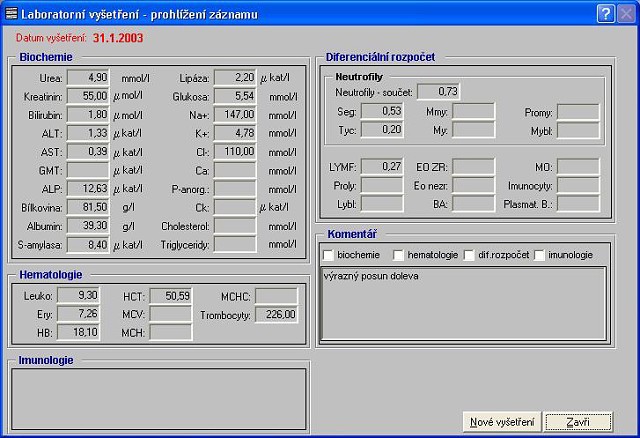Click the Leuko field showing 9,30
The image size is (640, 438).
(78, 296)
